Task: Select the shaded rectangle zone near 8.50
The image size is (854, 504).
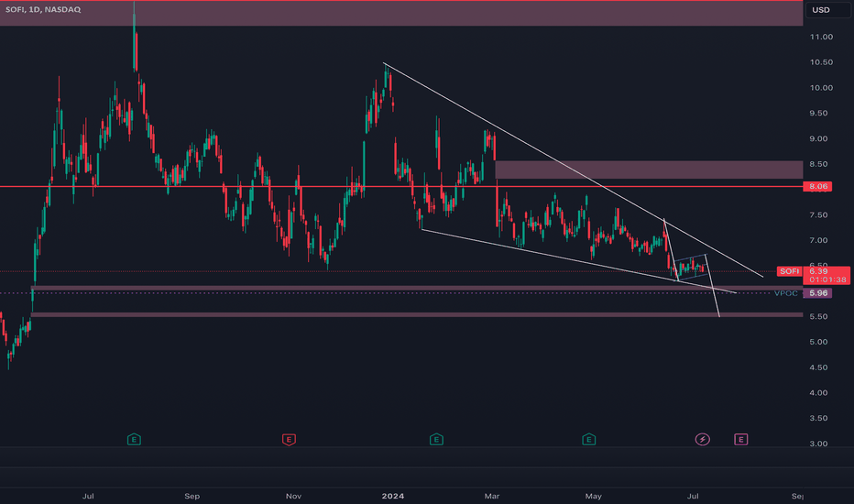Action: [x=649, y=170]
